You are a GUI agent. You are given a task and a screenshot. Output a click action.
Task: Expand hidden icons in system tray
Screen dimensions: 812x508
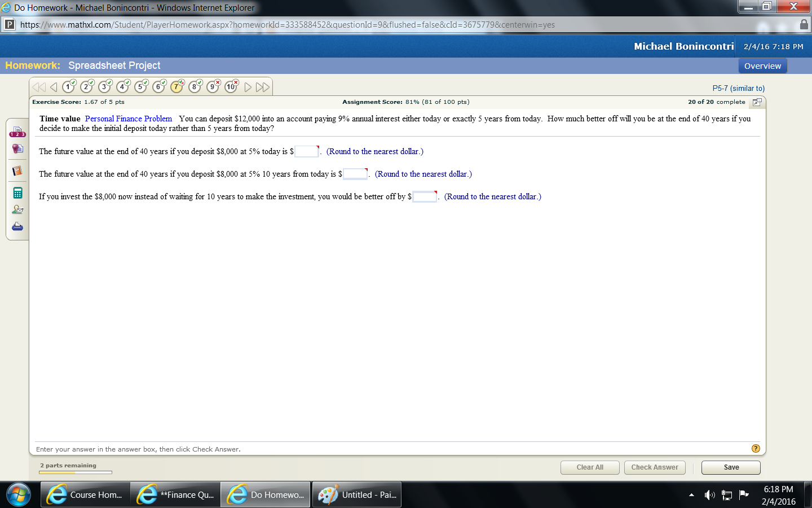pos(692,495)
